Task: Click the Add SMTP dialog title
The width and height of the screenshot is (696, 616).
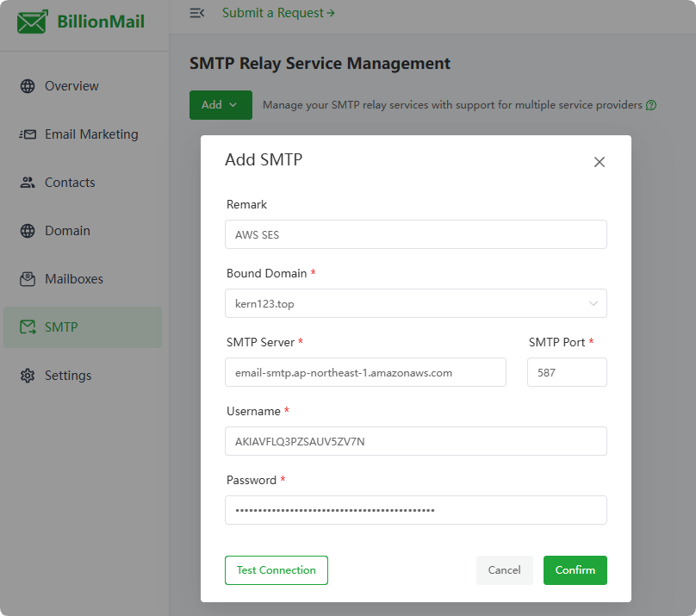Action: coord(264,159)
